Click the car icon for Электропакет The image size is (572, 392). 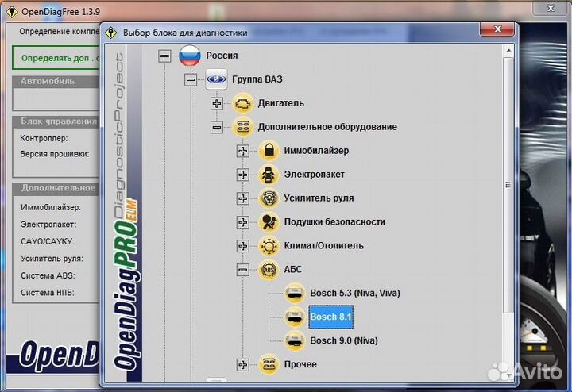coord(269,175)
